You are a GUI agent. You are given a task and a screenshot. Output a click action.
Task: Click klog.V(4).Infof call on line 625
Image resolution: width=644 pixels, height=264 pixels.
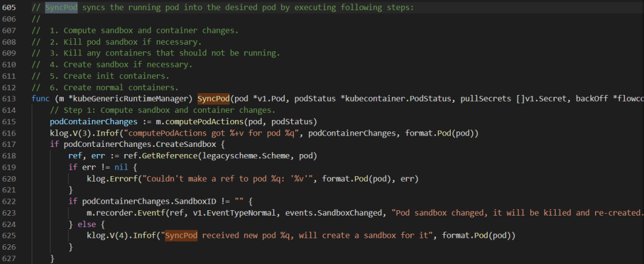[121, 235]
